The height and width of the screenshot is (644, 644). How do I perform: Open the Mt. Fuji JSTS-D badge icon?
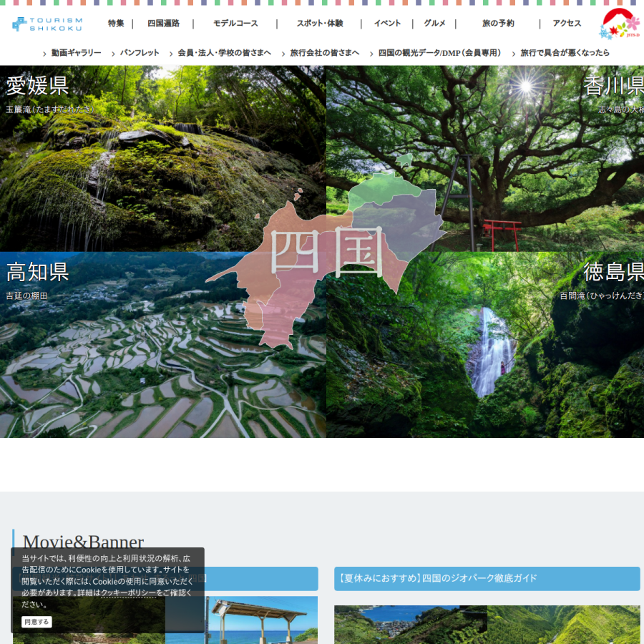(621, 24)
